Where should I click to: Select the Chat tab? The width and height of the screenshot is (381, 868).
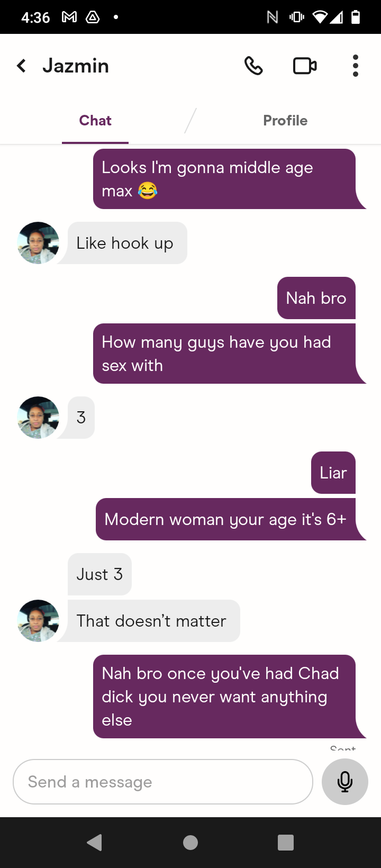pos(95,121)
